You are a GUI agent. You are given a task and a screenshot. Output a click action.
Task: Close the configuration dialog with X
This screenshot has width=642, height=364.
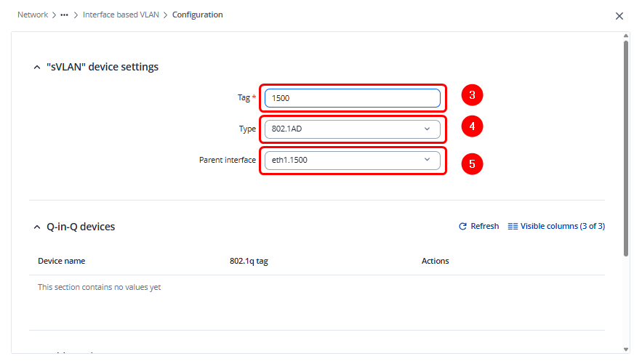[x=619, y=16]
